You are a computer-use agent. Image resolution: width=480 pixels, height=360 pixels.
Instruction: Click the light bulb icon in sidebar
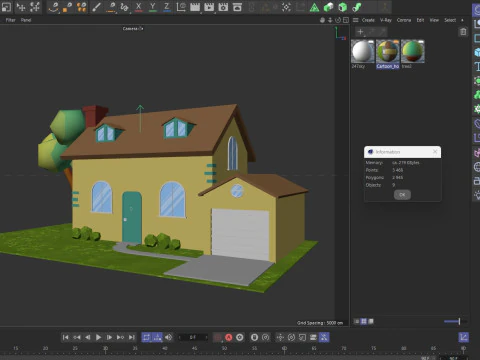pos(477,195)
